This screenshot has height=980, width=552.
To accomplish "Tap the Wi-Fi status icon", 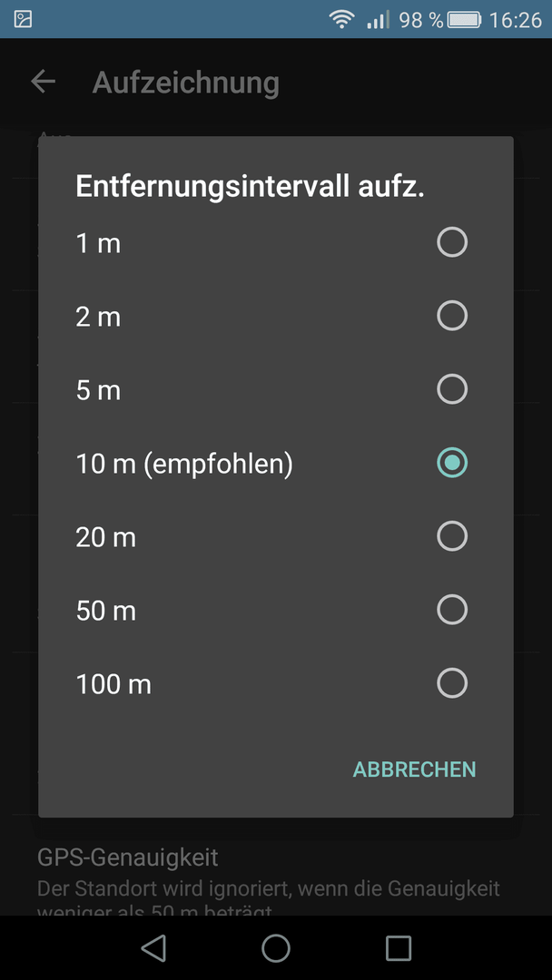I will pos(342,19).
